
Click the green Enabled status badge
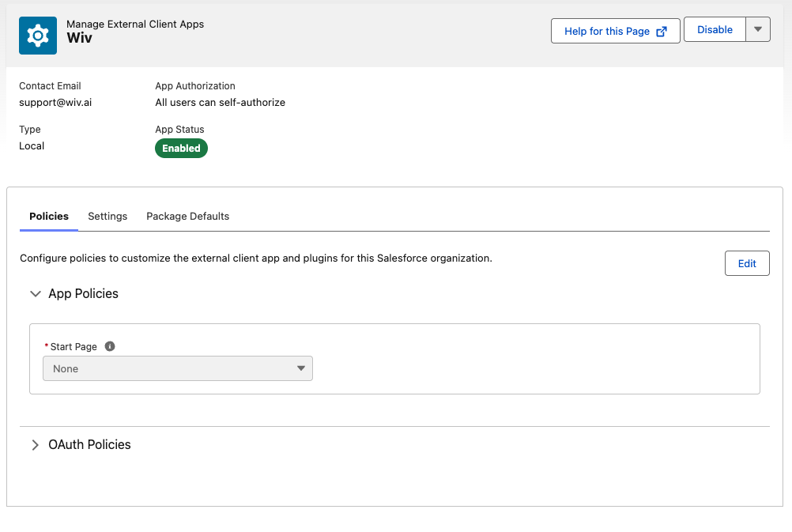(x=181, y=149)
